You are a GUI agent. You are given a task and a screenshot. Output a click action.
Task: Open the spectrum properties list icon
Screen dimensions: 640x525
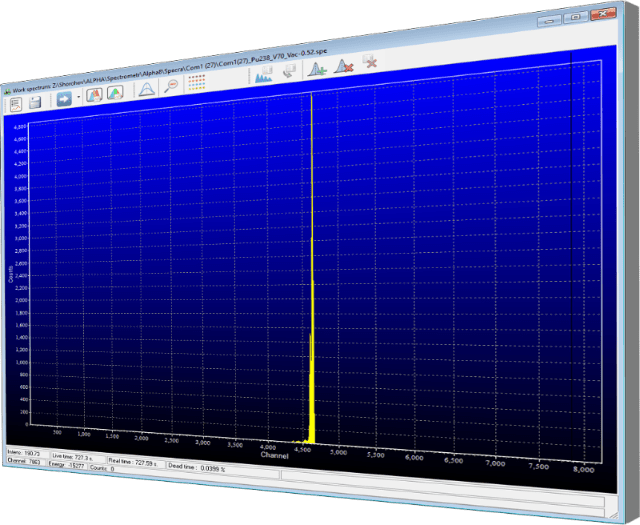[16, 105]
